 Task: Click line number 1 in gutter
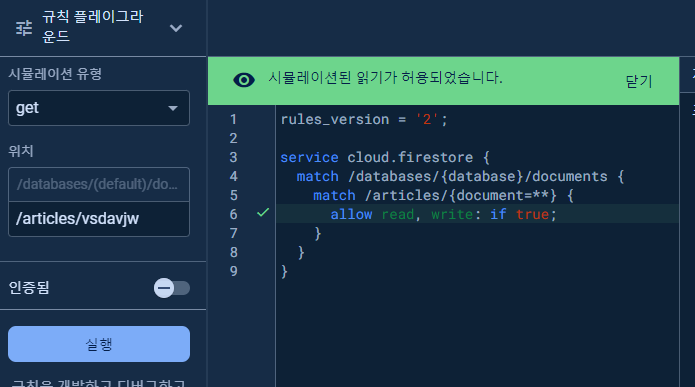234,119
